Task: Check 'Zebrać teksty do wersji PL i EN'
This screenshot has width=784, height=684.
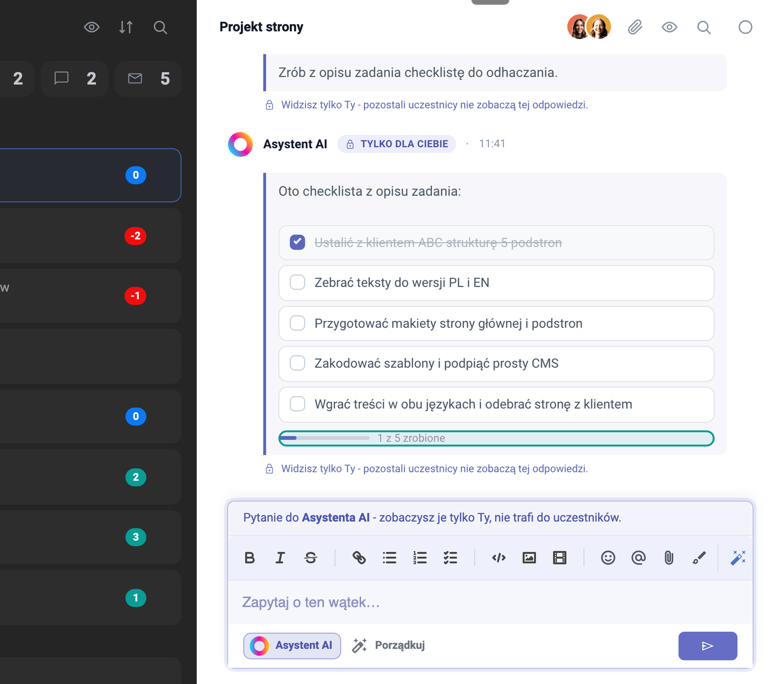Action: (297, 282)
